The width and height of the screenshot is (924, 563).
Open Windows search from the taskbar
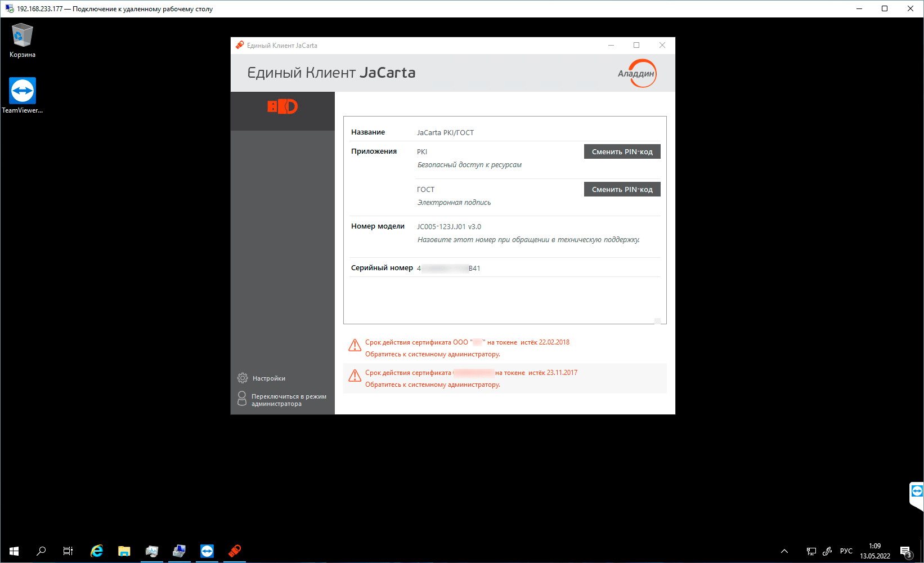[41, 551]
